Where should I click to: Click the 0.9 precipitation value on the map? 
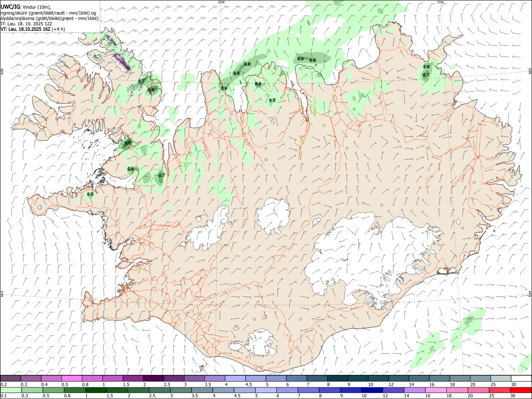(150, 90)
